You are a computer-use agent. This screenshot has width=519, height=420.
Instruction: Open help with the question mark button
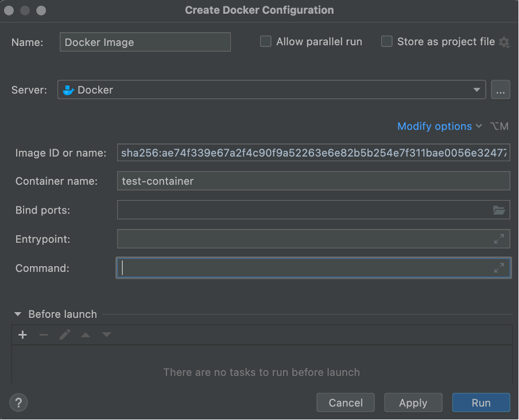[18, 402]
